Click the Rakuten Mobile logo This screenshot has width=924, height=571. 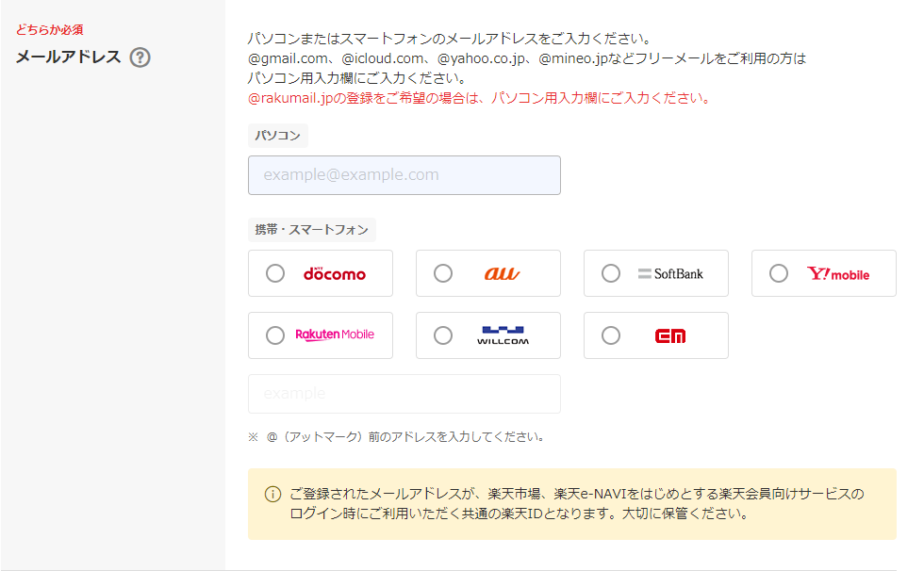pyautogui.click(x=334, y=334)
